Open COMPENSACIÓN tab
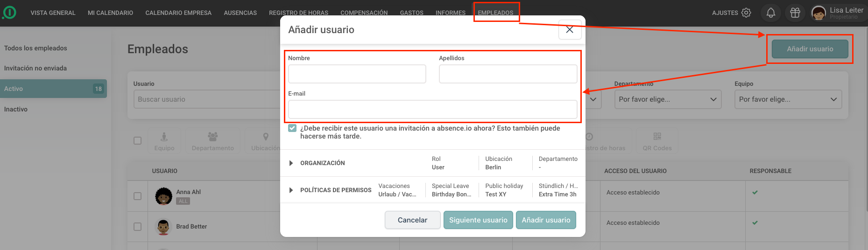 click(x=364, y=13)
